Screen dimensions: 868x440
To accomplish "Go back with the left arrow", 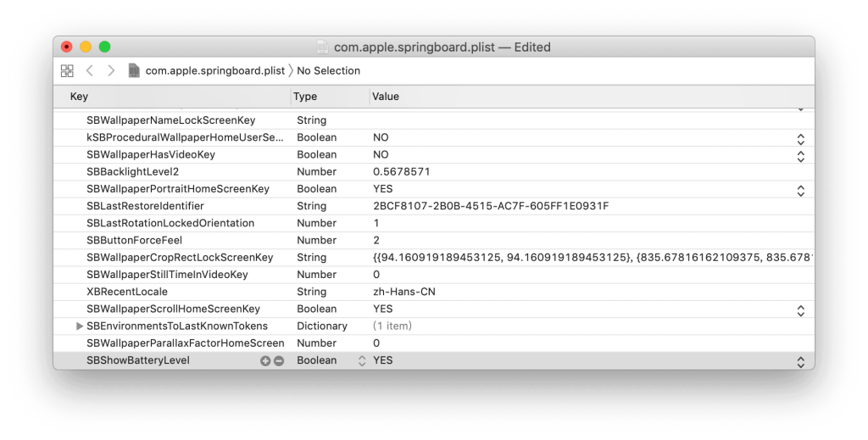I will pyautogui.click(x=90, y=71).
